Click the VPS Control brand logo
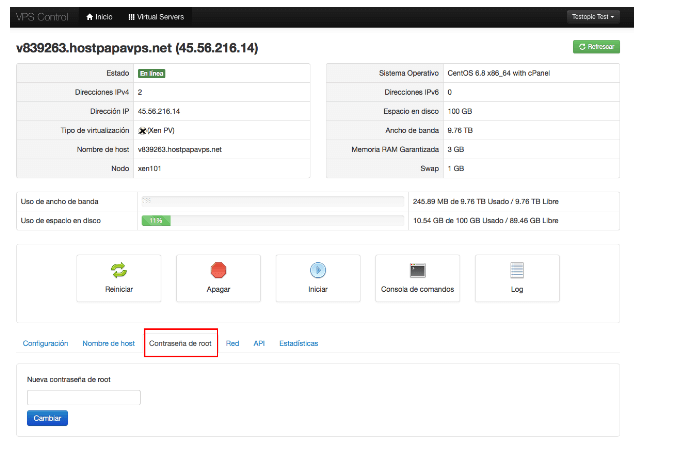692x449 pixels. pos(42,17)
